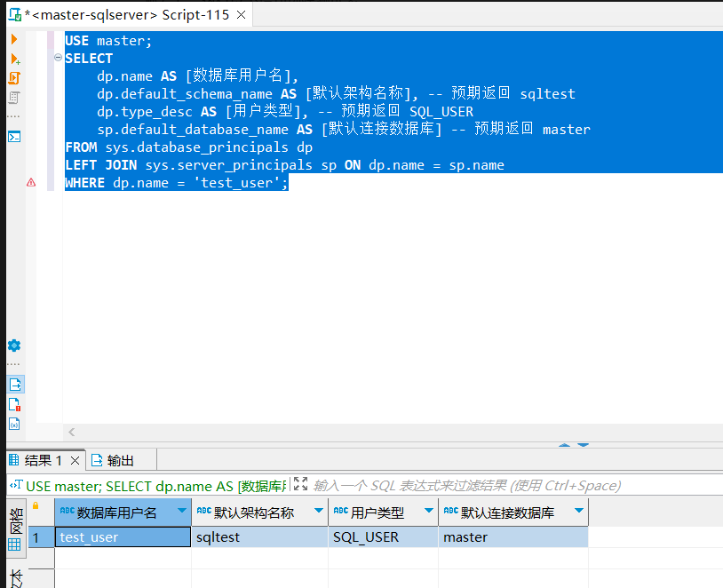Viewport: 723px width, 588px height.
Task: Click the panel divider up arrow
Action: [x=564, y=445]
